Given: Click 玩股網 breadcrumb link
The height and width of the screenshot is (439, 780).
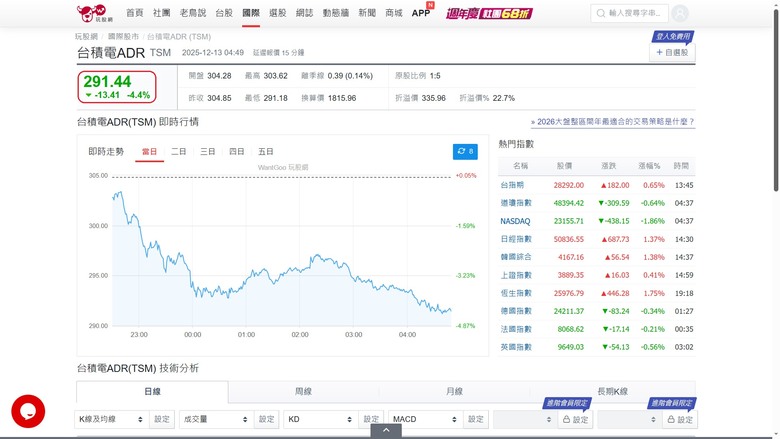Looking at the screenshot, I should pyautogui.click(x=86, y=37).
